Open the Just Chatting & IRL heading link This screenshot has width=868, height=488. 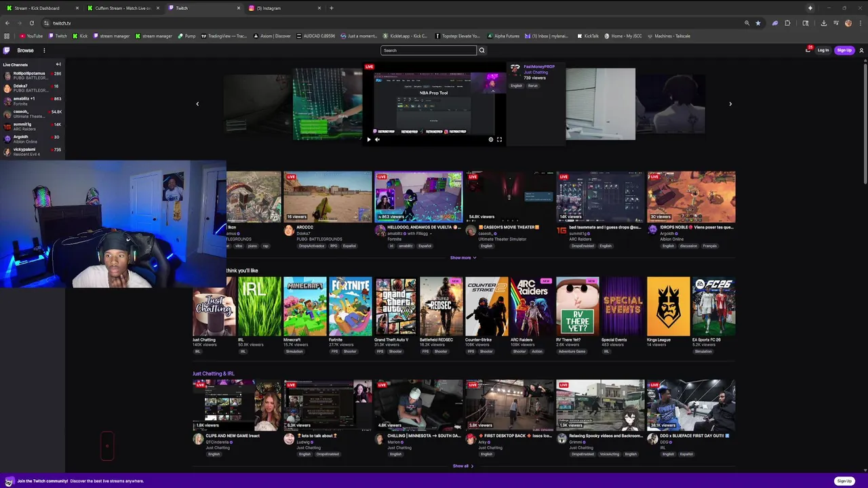[213, 373]
